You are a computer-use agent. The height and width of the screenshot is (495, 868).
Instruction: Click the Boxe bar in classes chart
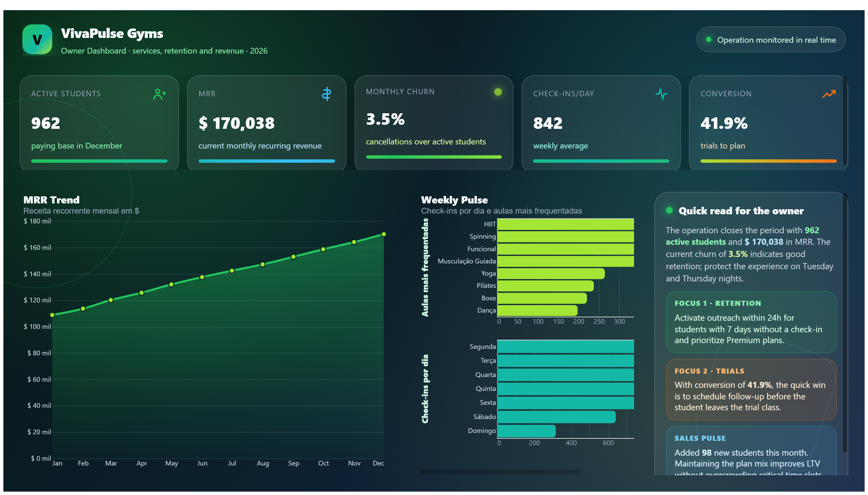pos(542,298)
